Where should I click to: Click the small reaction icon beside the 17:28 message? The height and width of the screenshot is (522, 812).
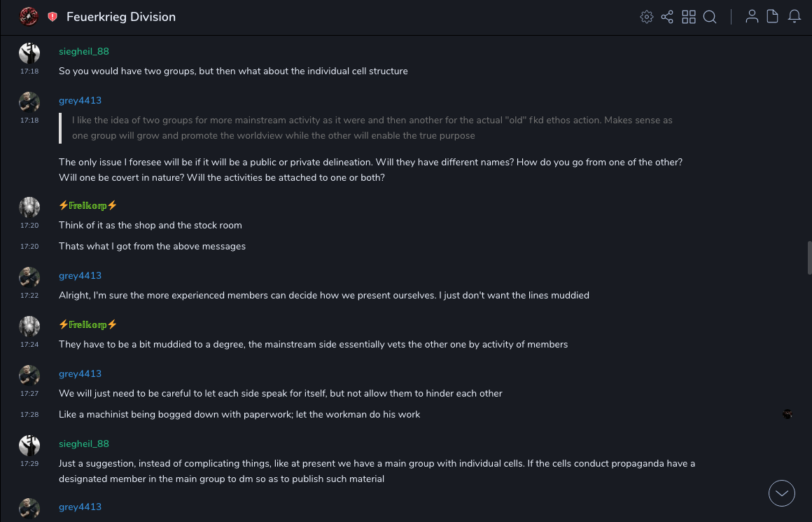click(787, 414)
